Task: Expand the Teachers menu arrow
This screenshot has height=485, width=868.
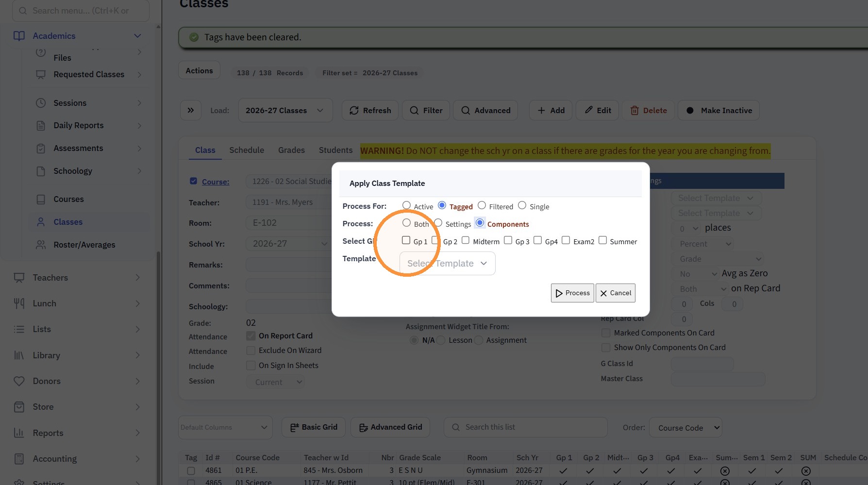Action: tap(138, 278)
